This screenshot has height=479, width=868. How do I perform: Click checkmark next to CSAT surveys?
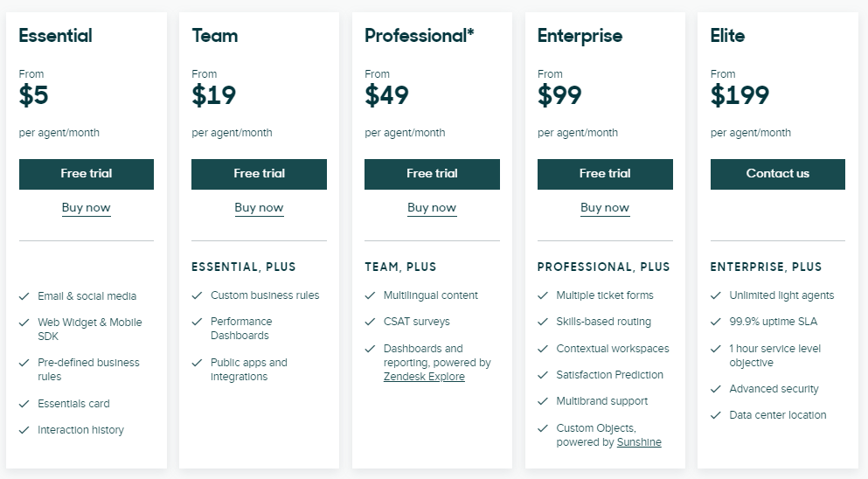tap(371, 322)
